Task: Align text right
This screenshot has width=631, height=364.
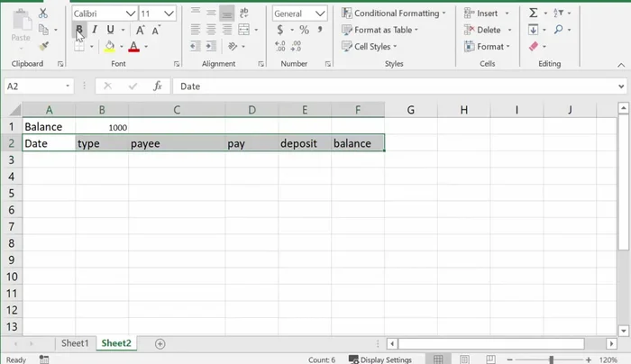Action: [227, 30]
